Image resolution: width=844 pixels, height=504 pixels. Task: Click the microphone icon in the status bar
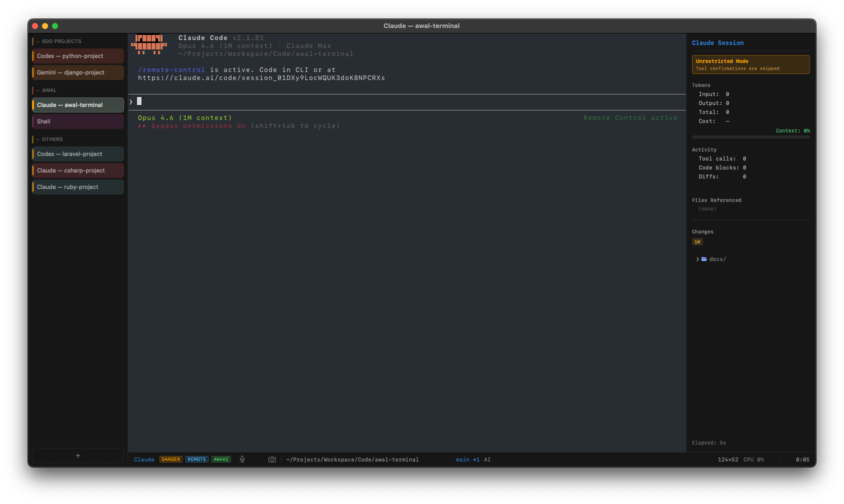242,459
